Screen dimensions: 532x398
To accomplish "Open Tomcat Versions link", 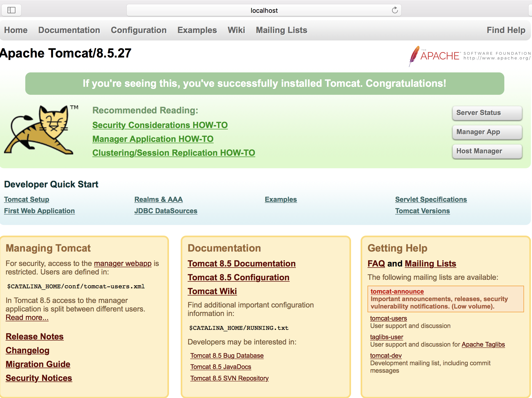I will pos(422,211).
